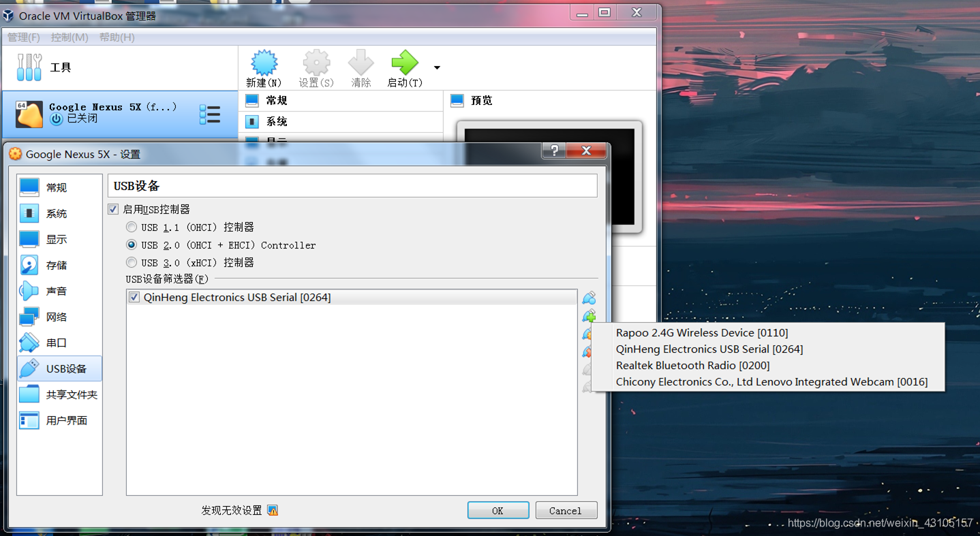The height and width of the screenshot is (536, 980).
Task: Open the 控制(M) menu
Action: tap(70, 37)
